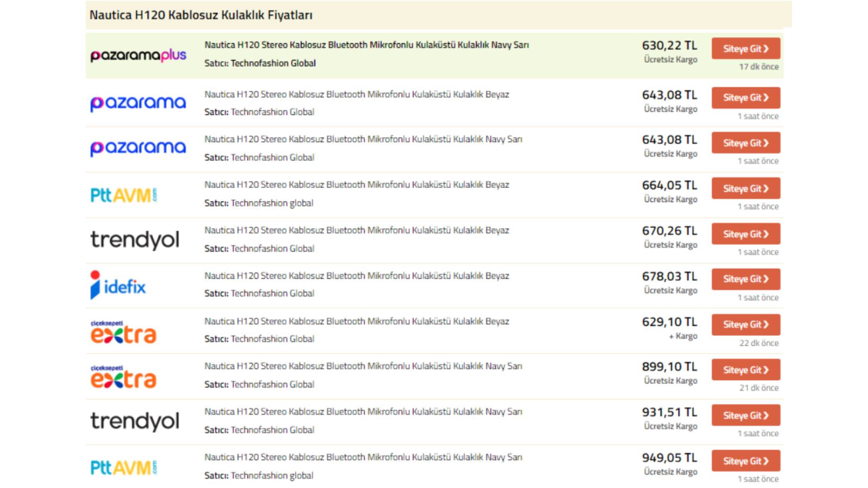868x488 pixels.
Task: Click the pazarama logo in the Beyaz 643,08 TL row
Action: 138,103
